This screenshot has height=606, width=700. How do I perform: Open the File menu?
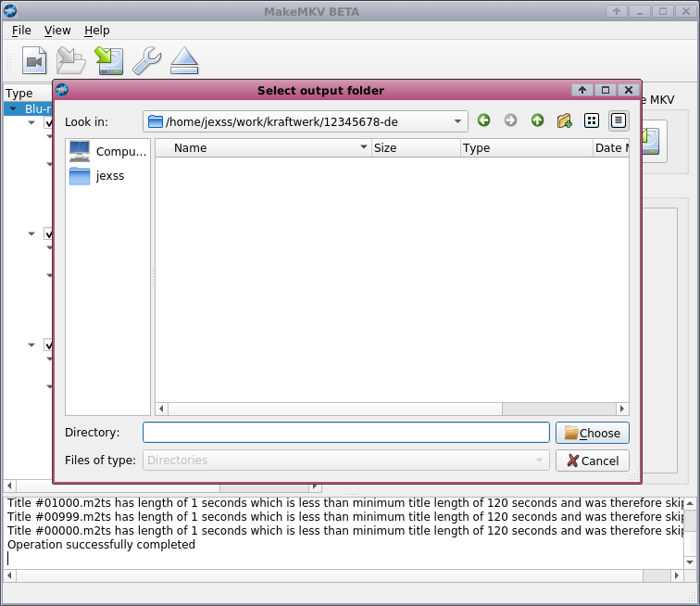pyautogui.click(x=21, y=31)
